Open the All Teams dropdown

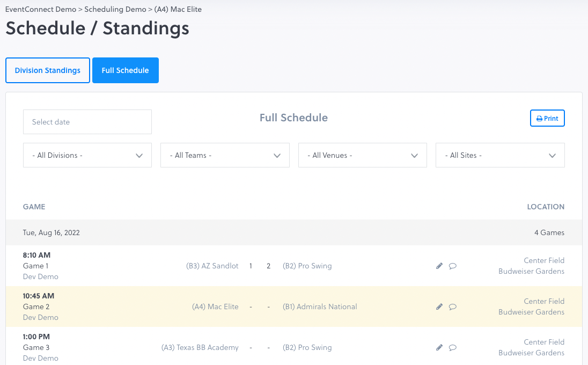tap(225, 155)
